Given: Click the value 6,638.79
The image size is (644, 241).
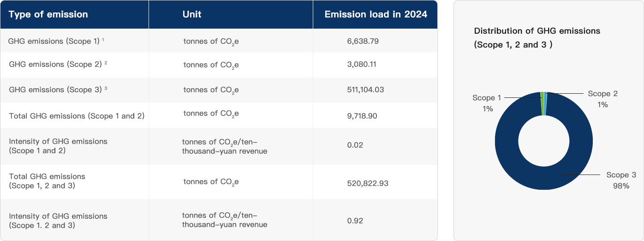Looking at the screenshot, I should point(363,41).
